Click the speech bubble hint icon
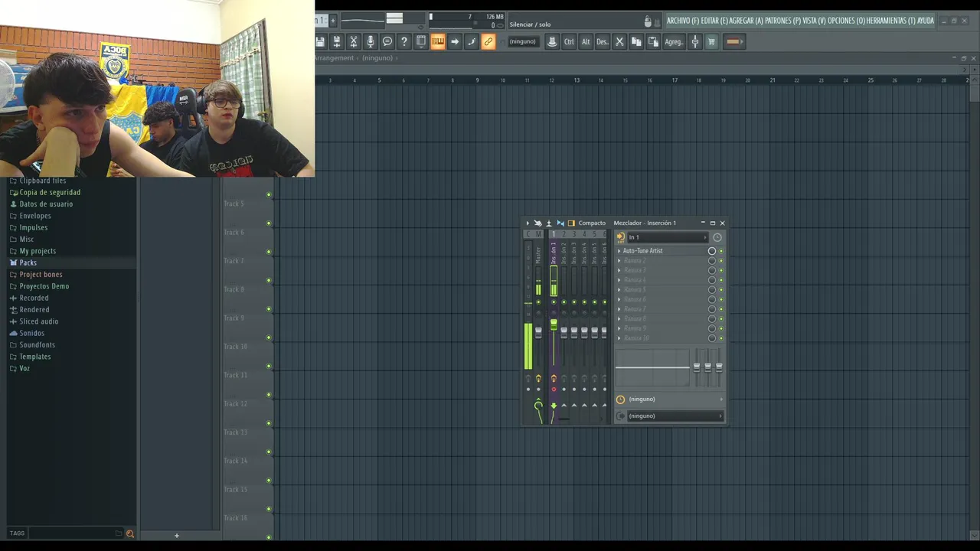This screenshot has width=980, height=551. click(x=387, y=41)
